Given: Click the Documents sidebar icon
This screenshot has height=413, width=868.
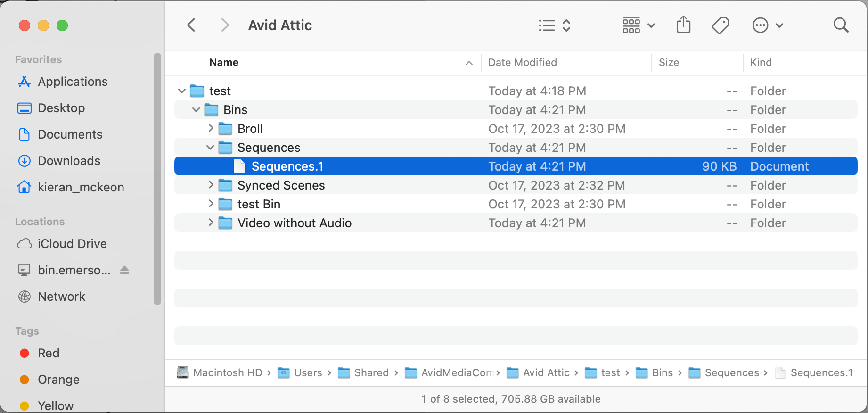Looking at the screenshot, I should (x=25, y=134).
